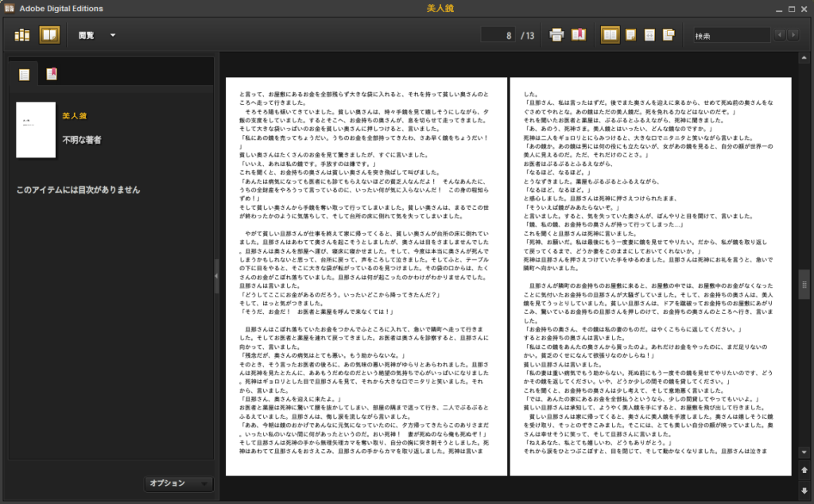Click the 美人鏡 book cover thumbnail
814x504 pixels.
pos(36,130)
